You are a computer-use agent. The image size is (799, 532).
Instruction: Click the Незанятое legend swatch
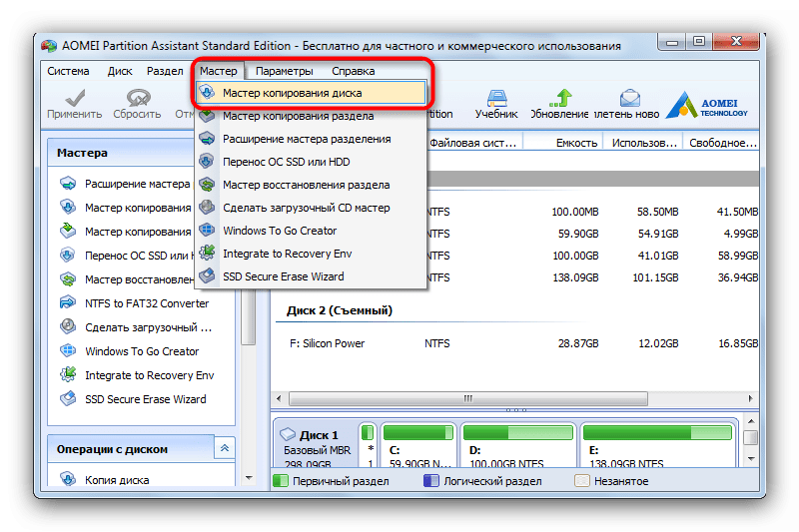point(582,480)
